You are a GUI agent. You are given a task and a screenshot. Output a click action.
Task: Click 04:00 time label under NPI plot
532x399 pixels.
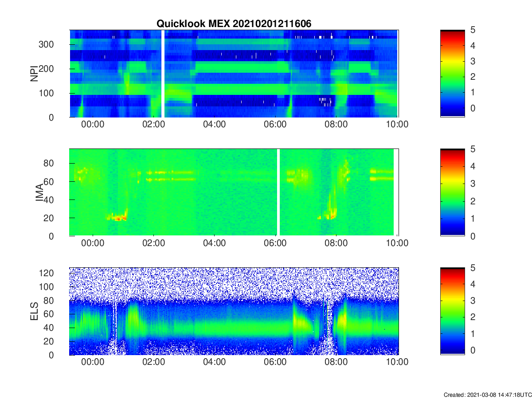coord(214,125)
